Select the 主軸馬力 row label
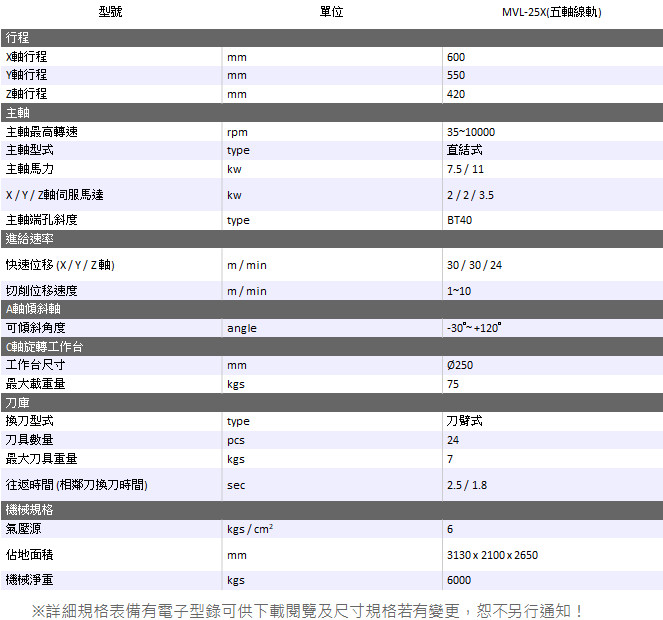 30,169
